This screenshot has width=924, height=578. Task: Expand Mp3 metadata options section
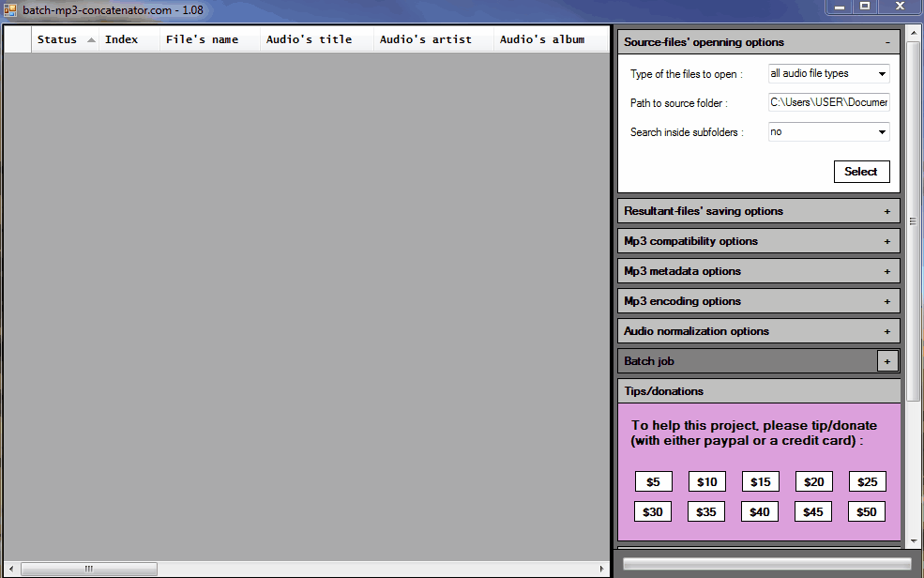point(886,271)
